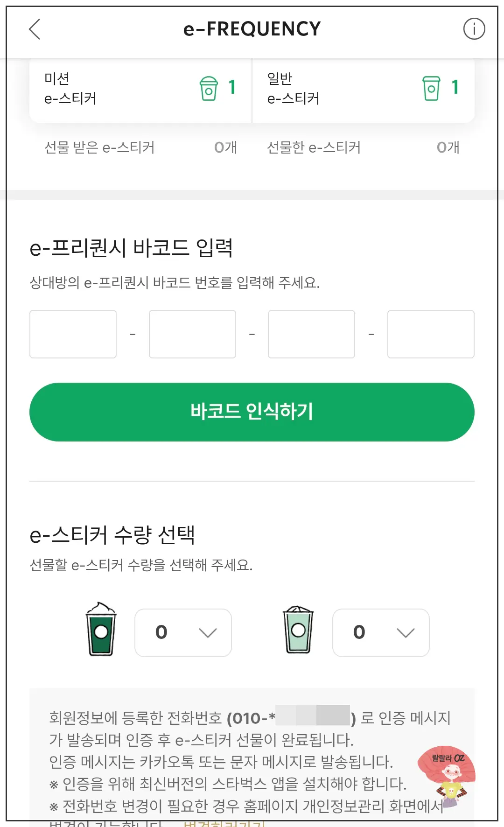Click the last barcode input box
The image size is (504, 827).
pyautogui.click(x=430, y=334)
